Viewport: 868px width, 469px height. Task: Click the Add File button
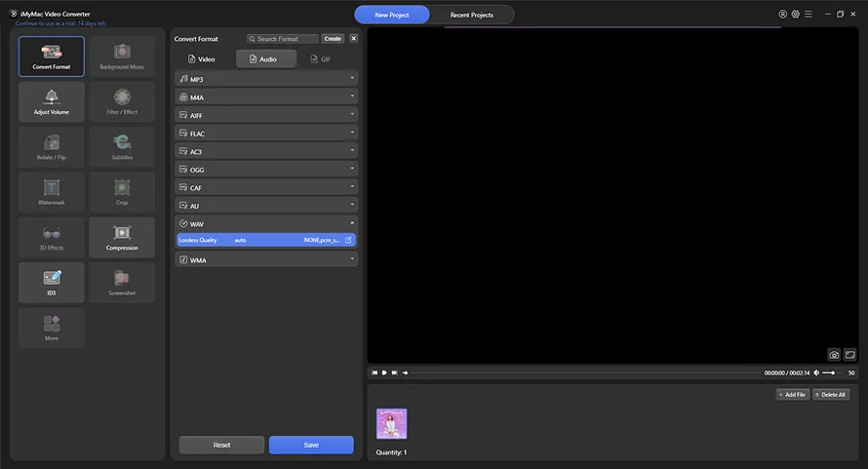pyautogui.click(x=793, y=394)
